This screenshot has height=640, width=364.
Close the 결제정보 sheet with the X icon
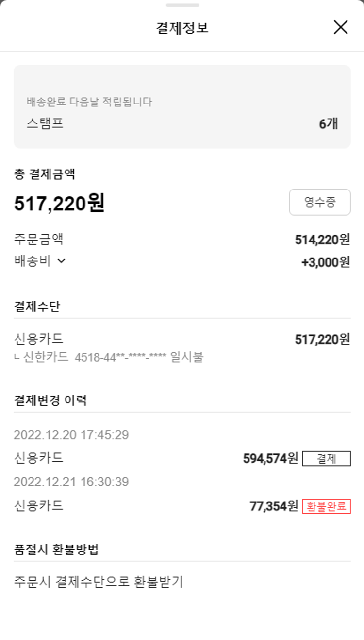[341, 27]
